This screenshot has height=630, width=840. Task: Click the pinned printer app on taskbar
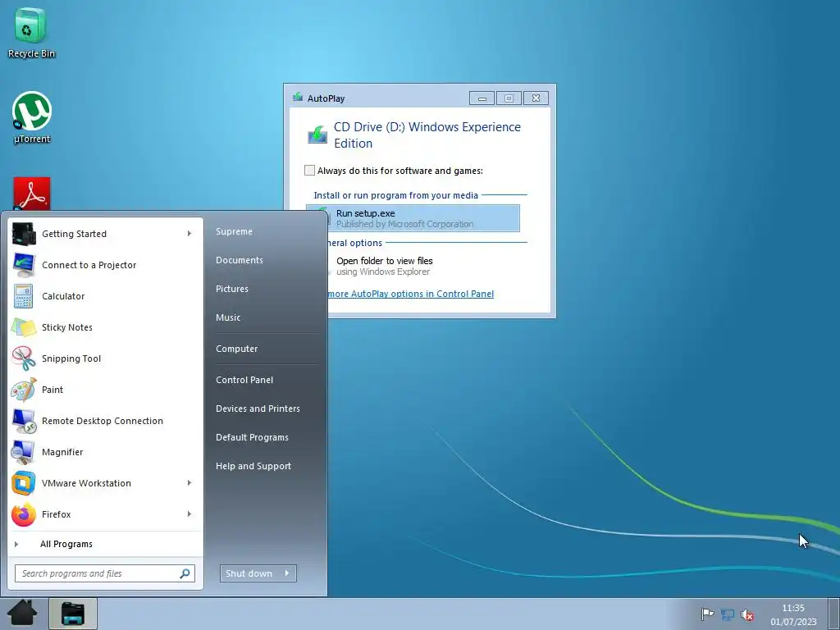point(73,614)
